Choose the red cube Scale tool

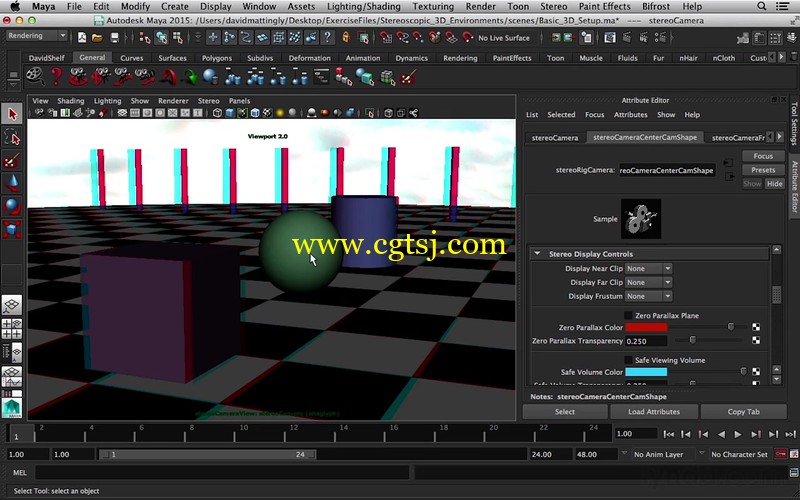tap(12, 230)
